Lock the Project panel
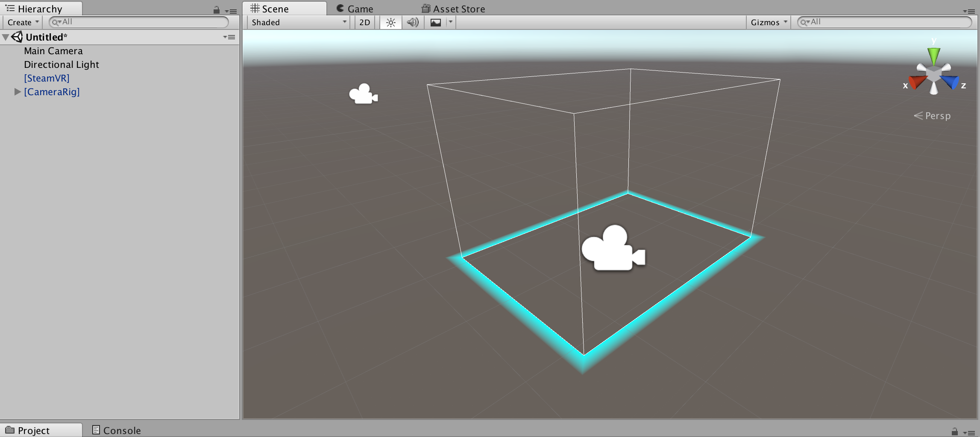 [x=954, y=431]
